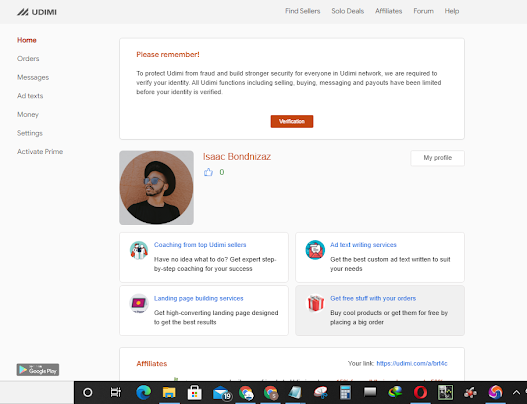The width and height of the screenshot is (527, 404).
Task: Open the grey rectangle taskbar app
Action: tap(370, 392)
